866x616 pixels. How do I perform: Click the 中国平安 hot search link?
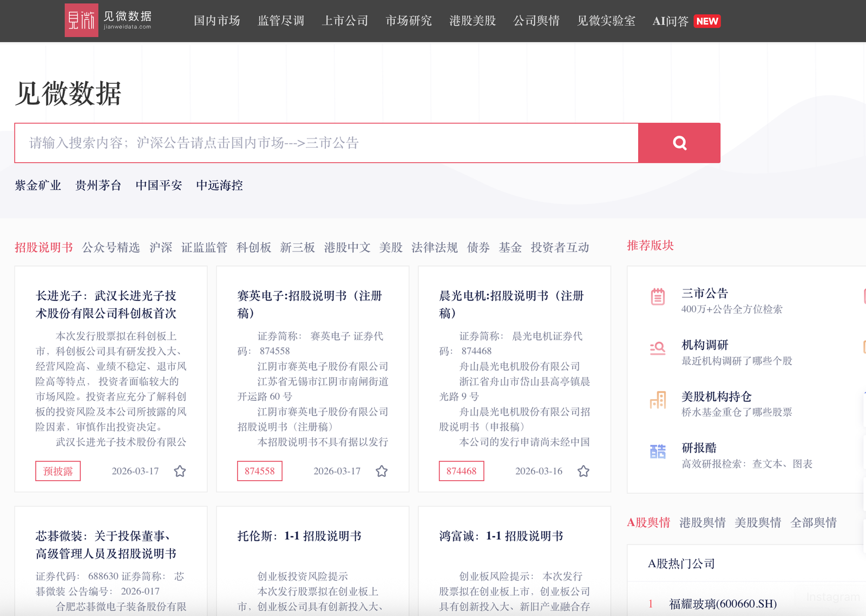pyautogui.click(x=159, y=186)
